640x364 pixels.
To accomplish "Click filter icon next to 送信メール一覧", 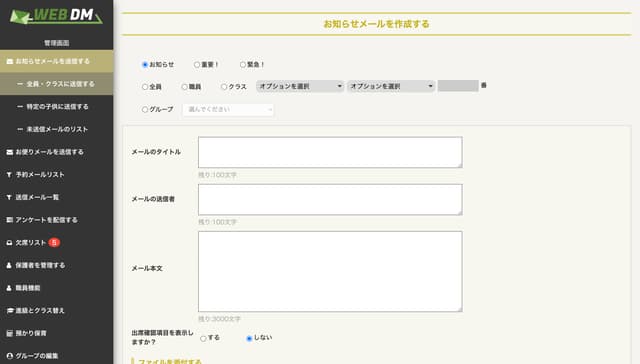I will pos(9,198).
